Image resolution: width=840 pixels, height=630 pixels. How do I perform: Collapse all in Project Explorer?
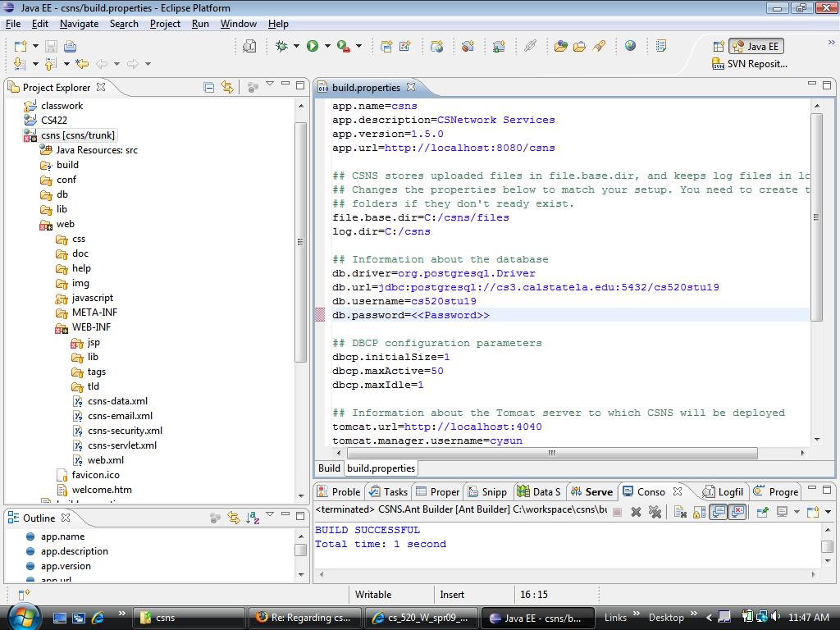coord(208,87)
